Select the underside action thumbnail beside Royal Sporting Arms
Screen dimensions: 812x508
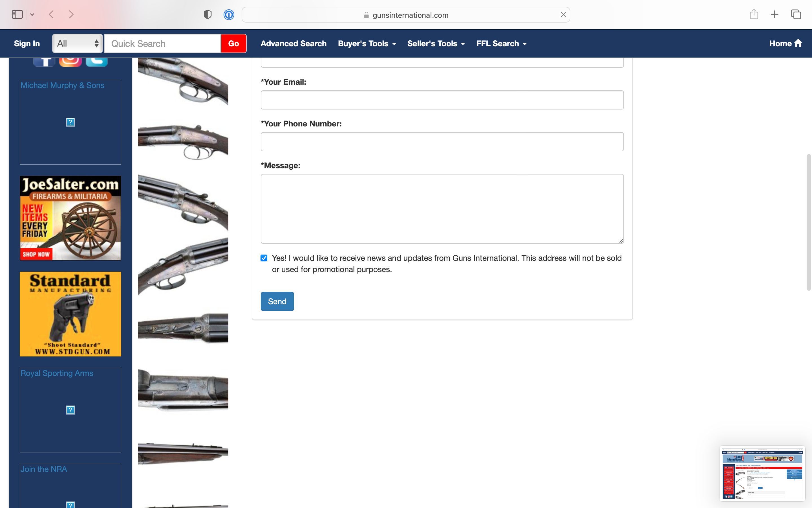click(x=183, y=390)
